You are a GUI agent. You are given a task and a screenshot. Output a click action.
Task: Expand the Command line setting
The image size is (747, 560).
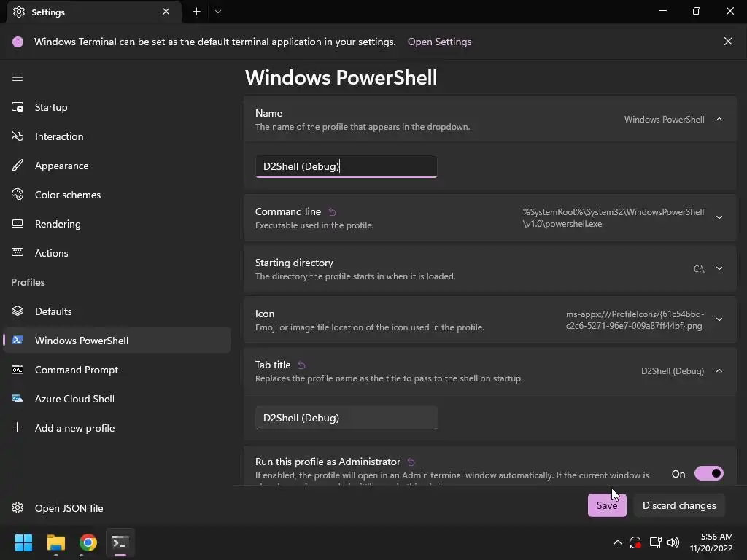coord(719,217)
